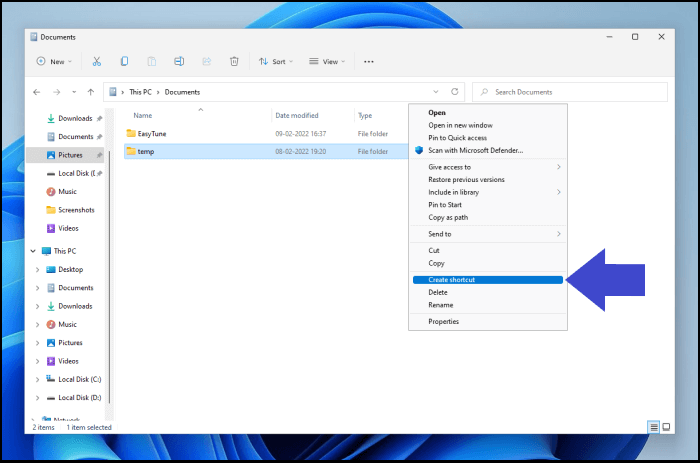The height and width of the screenshot is (463, 700).
Task: Sort by Date modified column header
Action: [296, 115]
